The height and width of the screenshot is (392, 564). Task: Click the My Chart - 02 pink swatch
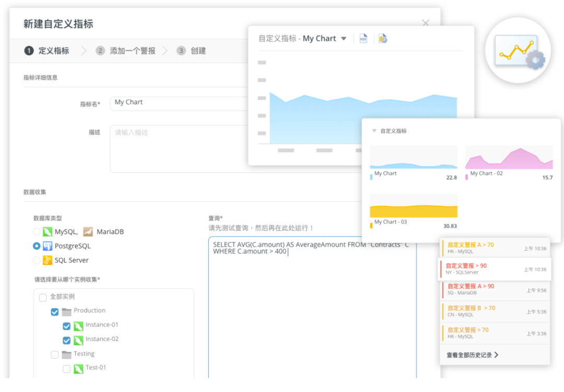(466, 176)
